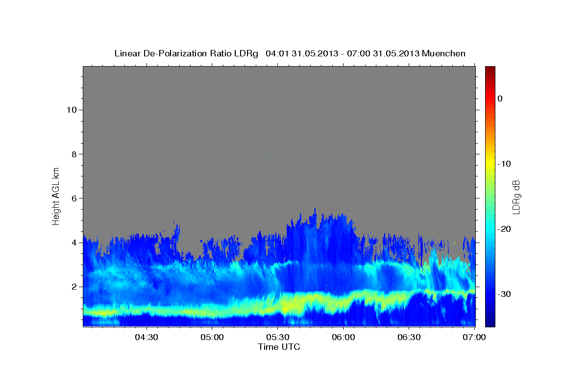Click the colorbar value -30 label
Viewport: 588px width, 392px height.
[x=504, y=294]
